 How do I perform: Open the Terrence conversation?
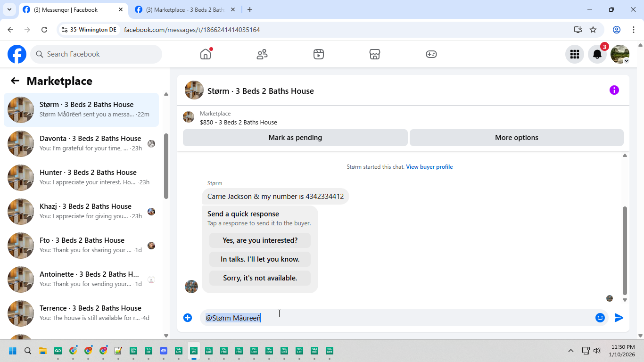tap(82, 313)
